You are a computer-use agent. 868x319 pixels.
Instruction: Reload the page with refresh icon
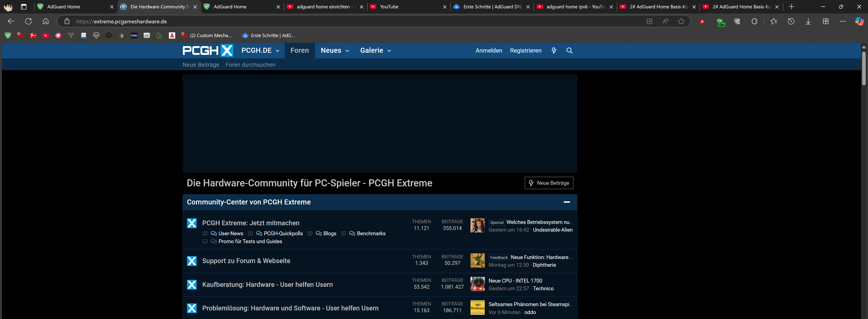pyautogui.click(x=28, y=21)
